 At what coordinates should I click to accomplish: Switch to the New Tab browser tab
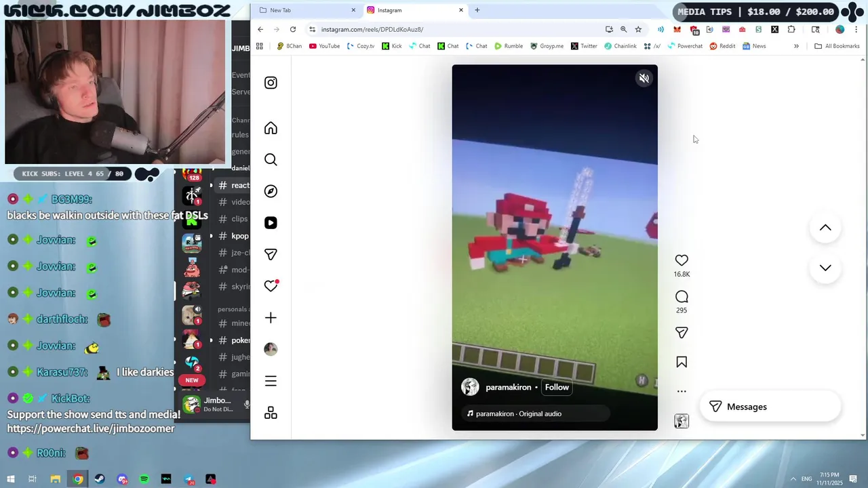point(306,10)
